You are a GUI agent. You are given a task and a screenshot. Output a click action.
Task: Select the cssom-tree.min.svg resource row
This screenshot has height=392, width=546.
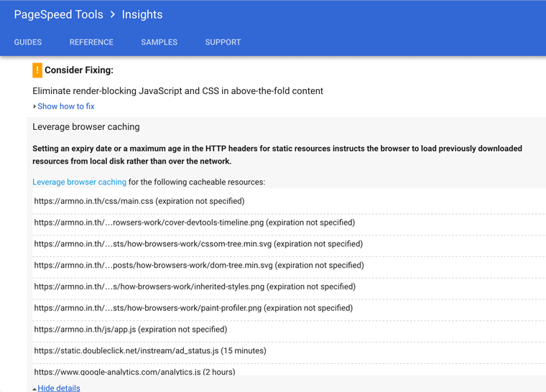(x=289, y=244)
